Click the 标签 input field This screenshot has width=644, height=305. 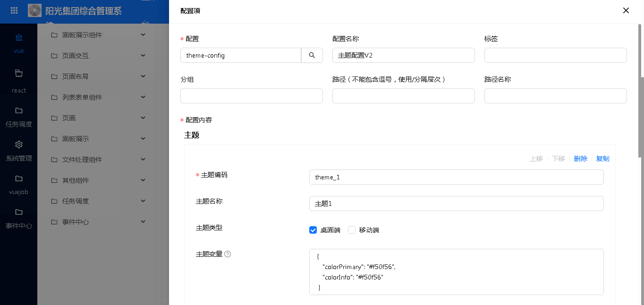point(556,55)
